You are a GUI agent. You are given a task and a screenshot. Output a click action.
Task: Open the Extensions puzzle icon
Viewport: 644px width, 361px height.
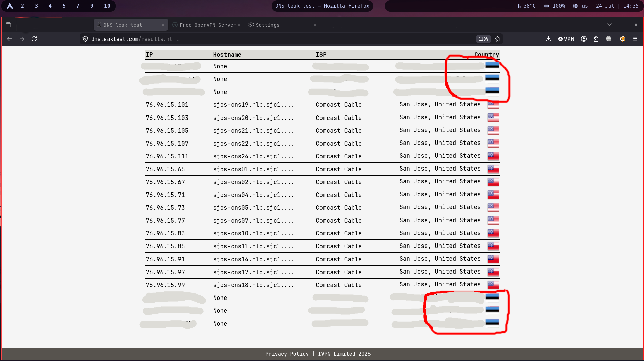tap(596, 39)
